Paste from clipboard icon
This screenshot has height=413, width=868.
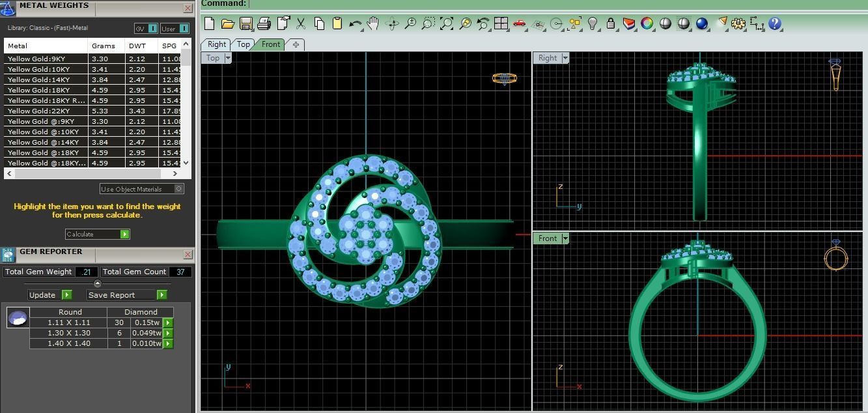(337, 23)
